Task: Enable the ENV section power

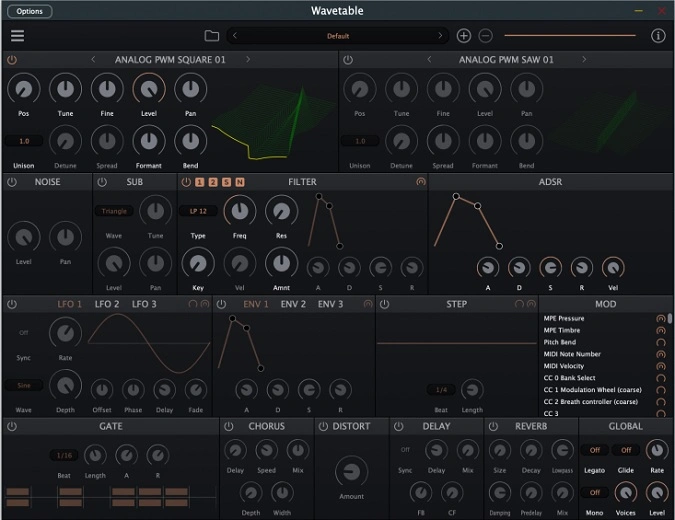Action: coord(221,304)
